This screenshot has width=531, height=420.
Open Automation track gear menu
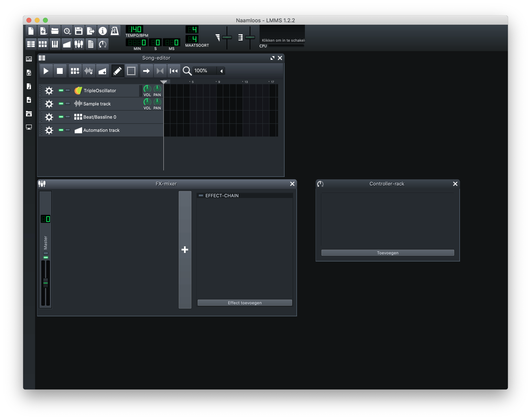pyautogui.click(x=49, y=130)
